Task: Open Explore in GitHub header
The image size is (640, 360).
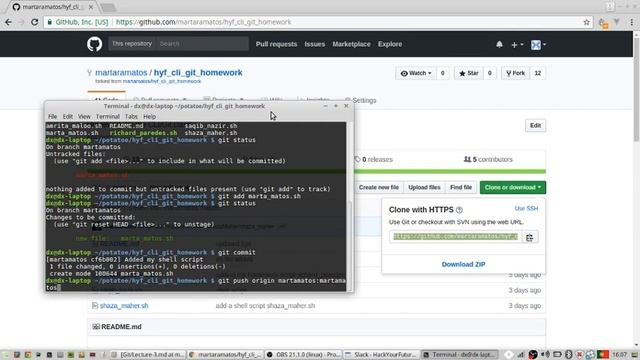Action: (390, 44)
